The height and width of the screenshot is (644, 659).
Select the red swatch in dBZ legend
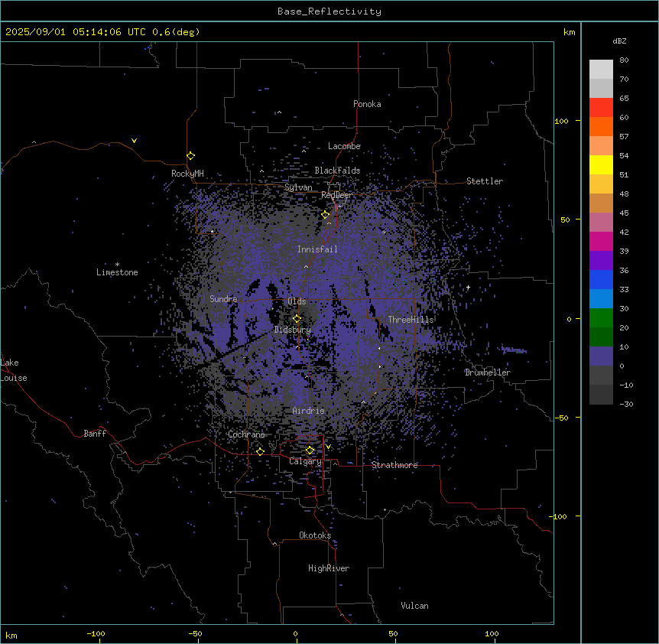[601, 108]
